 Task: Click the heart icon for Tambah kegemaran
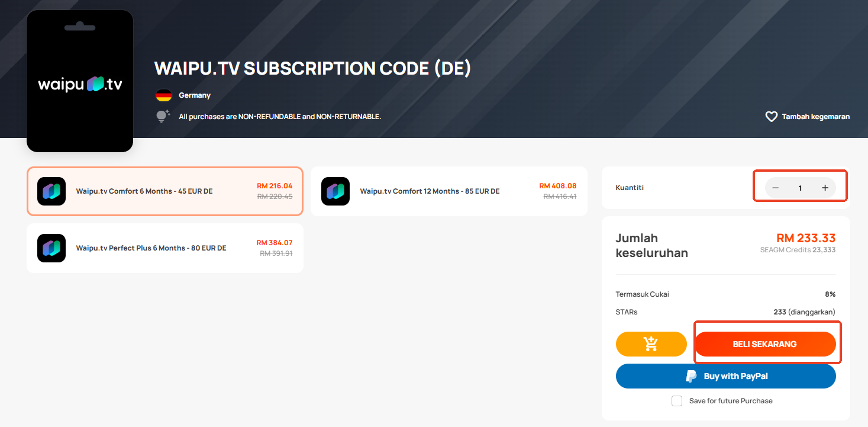(x=771, y=117)
